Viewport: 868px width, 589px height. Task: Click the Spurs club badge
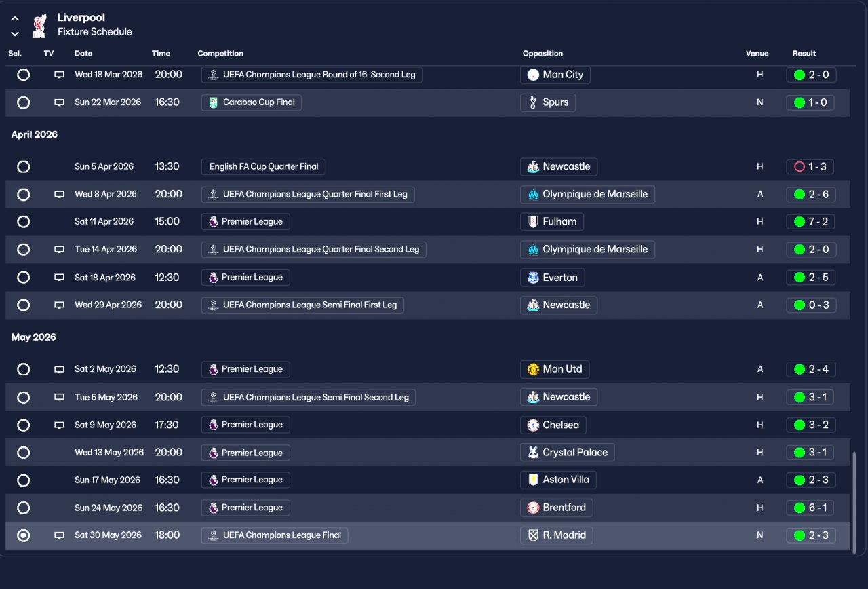point(533,102)
